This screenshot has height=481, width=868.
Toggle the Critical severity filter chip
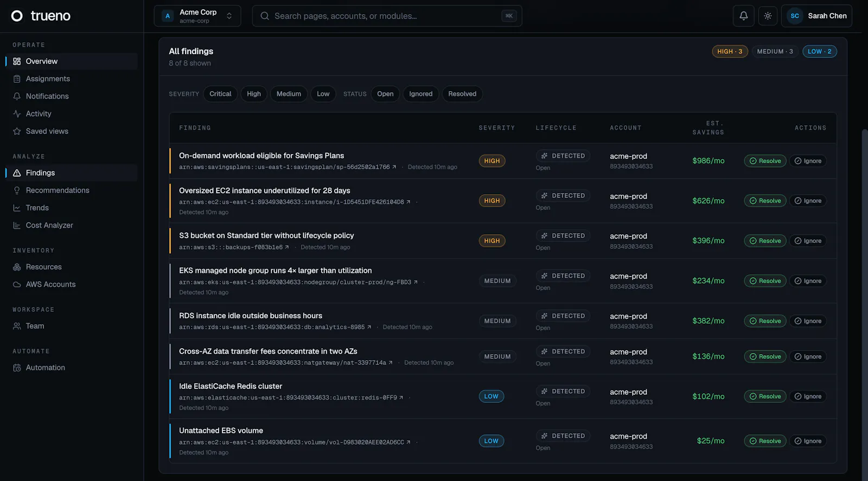[x=220, y=94]
